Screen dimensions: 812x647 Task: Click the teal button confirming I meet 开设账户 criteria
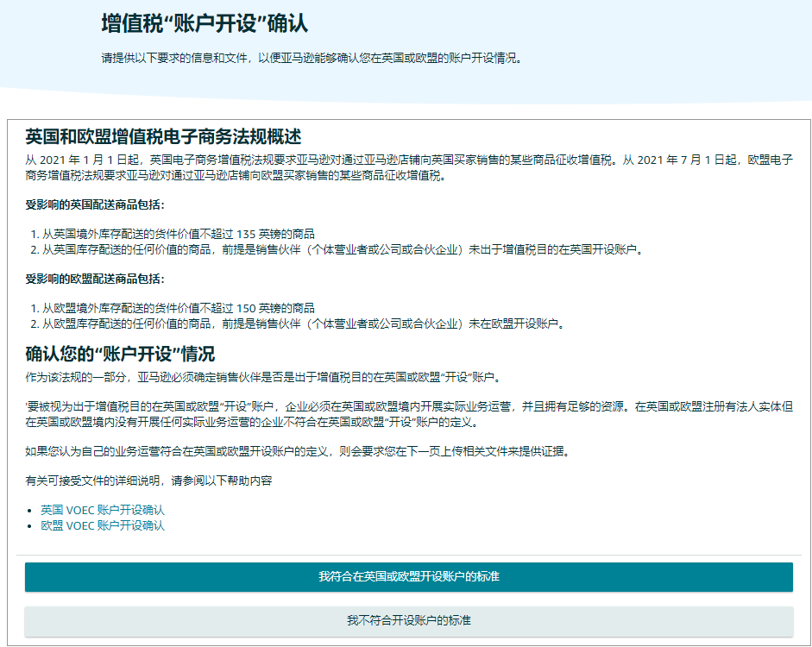tap(408, 576)
